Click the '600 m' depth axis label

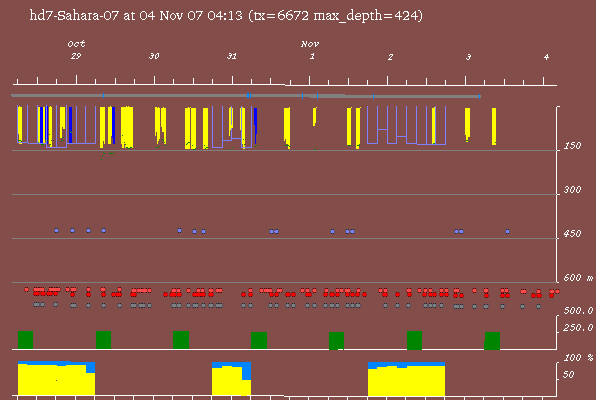(x=578, y=278)
